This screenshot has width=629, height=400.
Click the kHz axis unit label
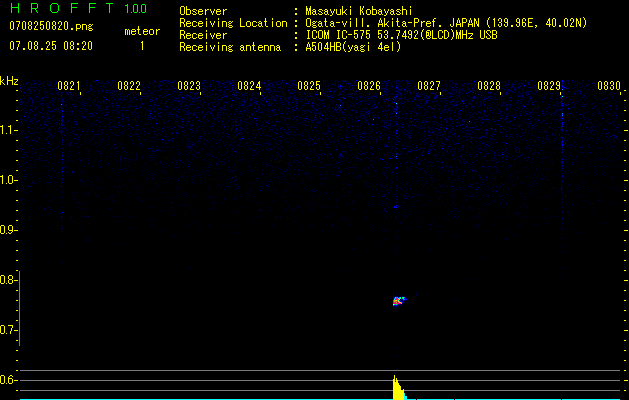(9, 81)
